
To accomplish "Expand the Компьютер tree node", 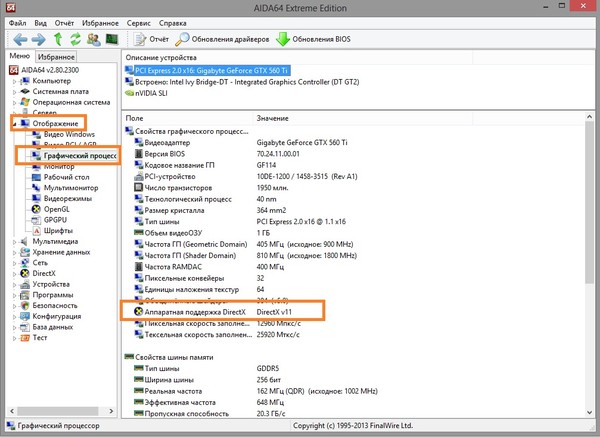I will click(x=14, y=82).
